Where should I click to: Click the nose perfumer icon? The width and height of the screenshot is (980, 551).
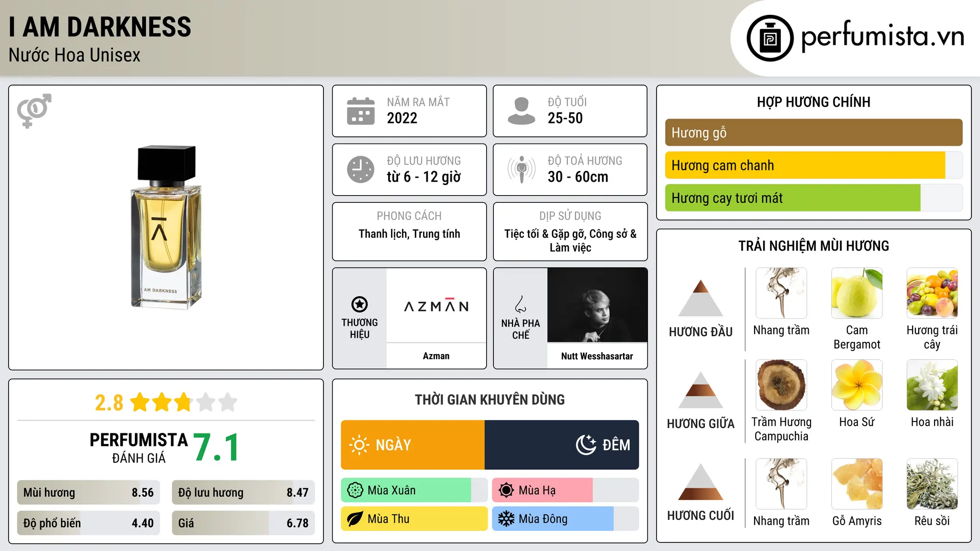[520, 304]
